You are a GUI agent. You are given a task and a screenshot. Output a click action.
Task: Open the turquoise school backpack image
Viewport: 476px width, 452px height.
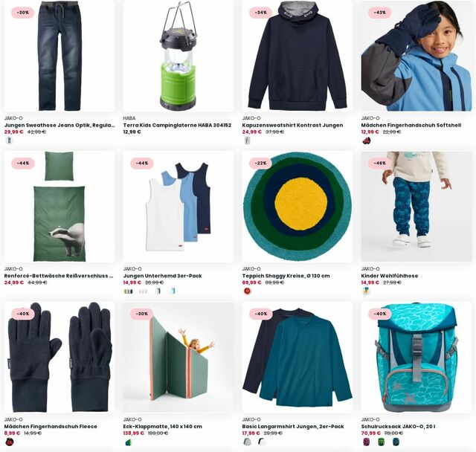pyautogui.click(x=416, y=358)
